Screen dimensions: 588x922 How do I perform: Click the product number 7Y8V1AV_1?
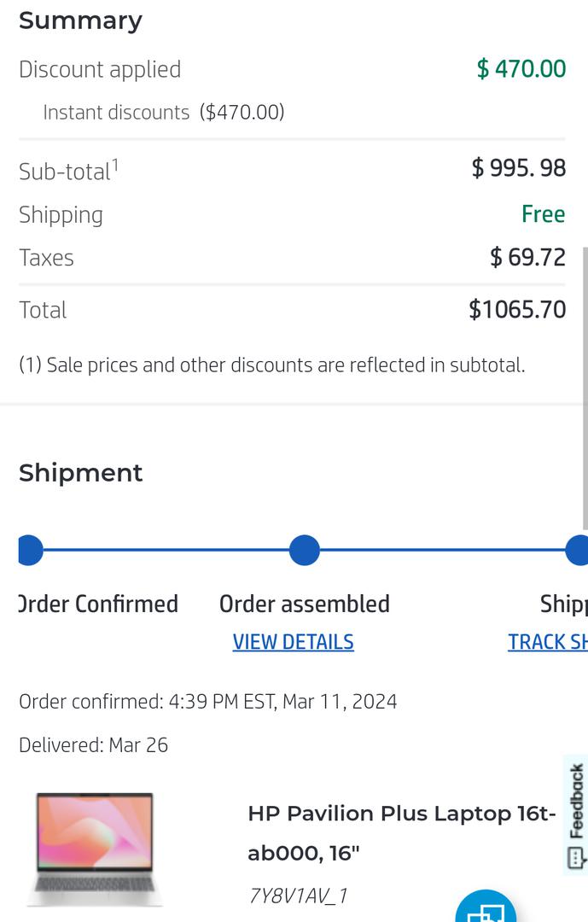298,896
